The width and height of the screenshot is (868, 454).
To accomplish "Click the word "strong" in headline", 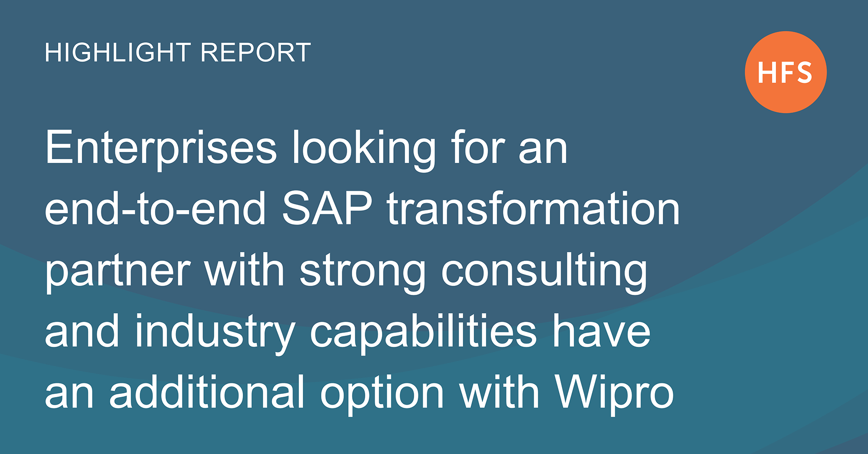I will point(363,271).
